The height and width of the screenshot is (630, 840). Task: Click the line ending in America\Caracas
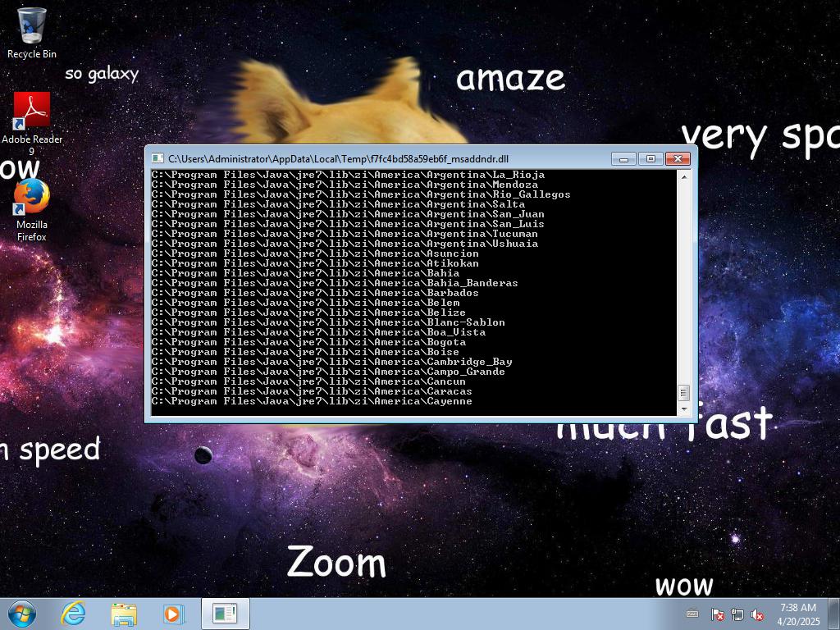pos(312,391)
